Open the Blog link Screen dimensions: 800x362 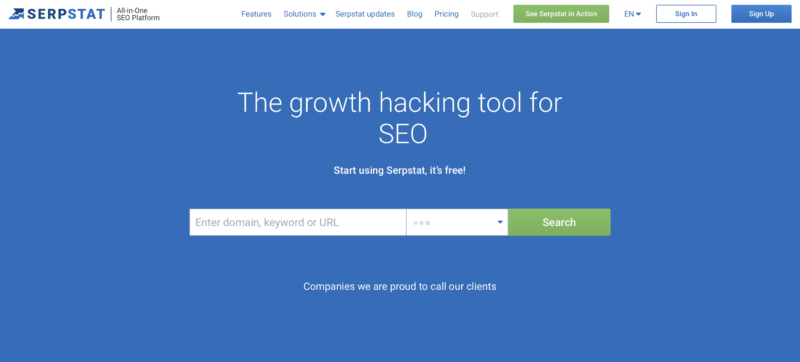[x=414, y=14]
